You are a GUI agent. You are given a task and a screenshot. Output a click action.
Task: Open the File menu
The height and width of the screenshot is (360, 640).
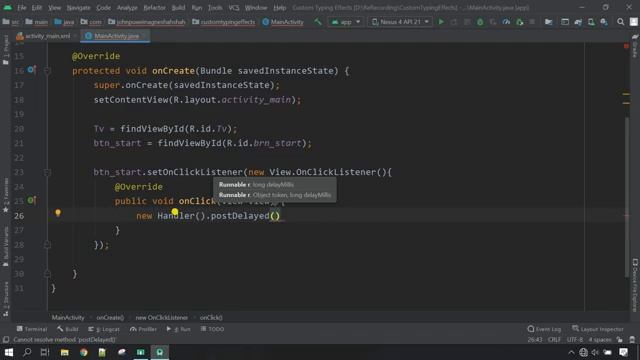(22, 7)
